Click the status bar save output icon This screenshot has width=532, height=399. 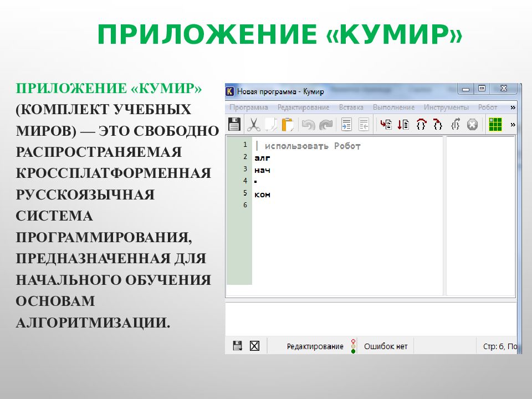coord(238,346)
